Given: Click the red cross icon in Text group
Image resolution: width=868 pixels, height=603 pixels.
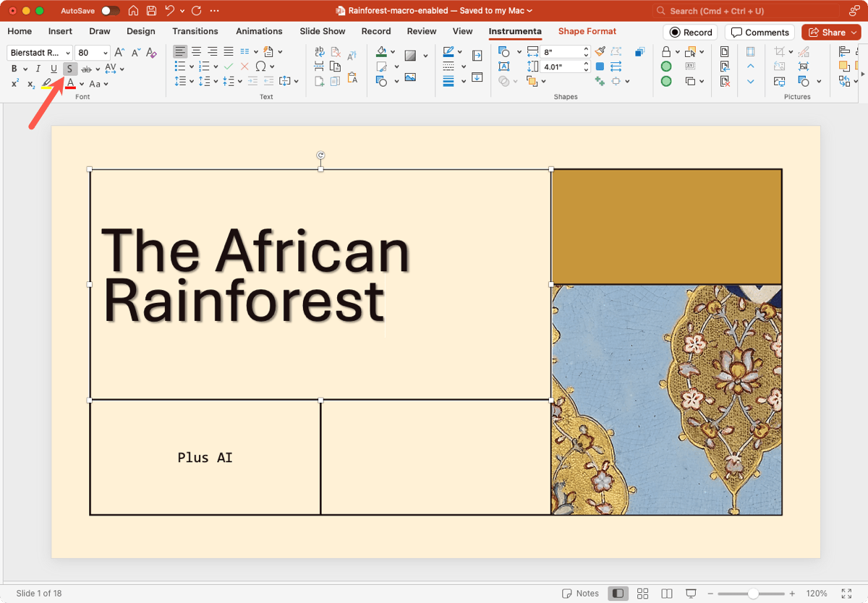Looking at the screenshot, I should tap(244, 67).
